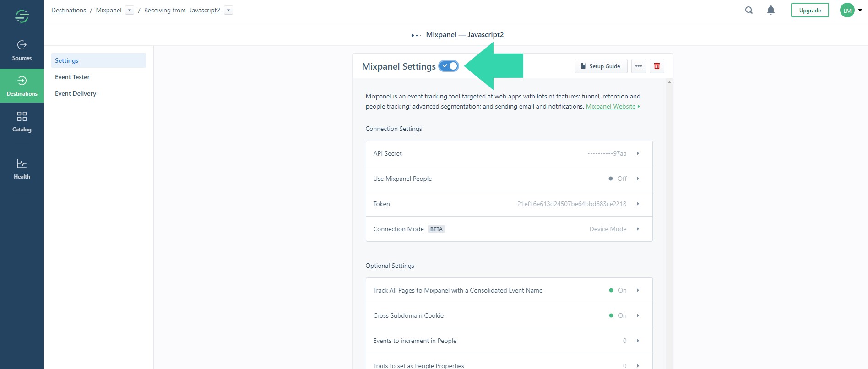Screen dimensions: 868x369
Task: Select the Event Tester tab
Action: pyautogui.click(x=72, y=77)
